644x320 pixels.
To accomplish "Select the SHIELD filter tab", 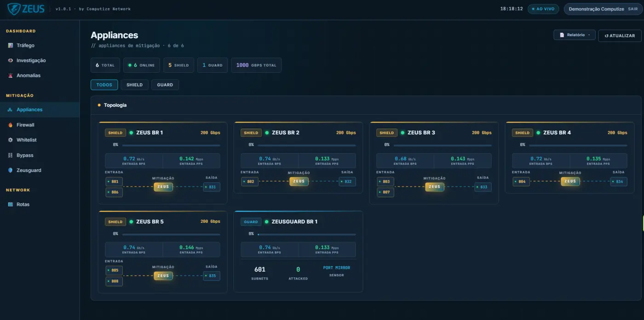I will (x=135, y=85).
